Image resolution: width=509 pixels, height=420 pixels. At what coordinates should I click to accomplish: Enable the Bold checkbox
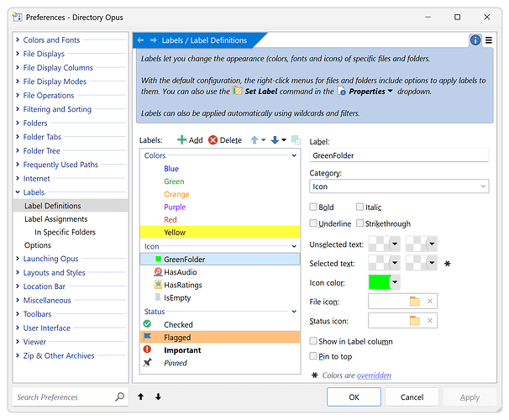[313, 207]
